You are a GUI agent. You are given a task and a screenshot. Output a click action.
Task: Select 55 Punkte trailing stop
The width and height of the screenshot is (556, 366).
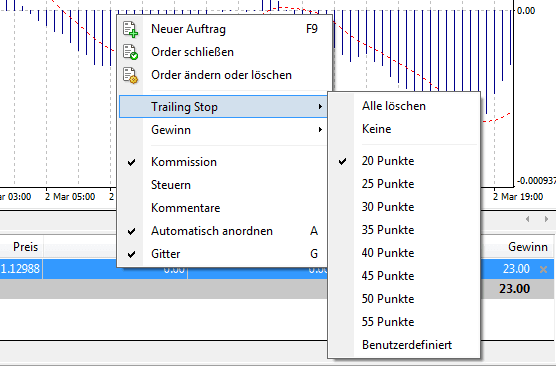click(404, 322)
